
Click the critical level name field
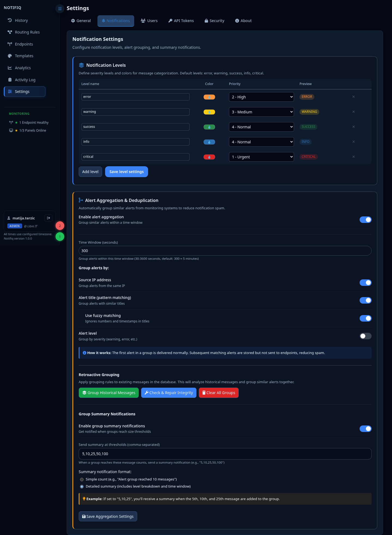point(136,157)
